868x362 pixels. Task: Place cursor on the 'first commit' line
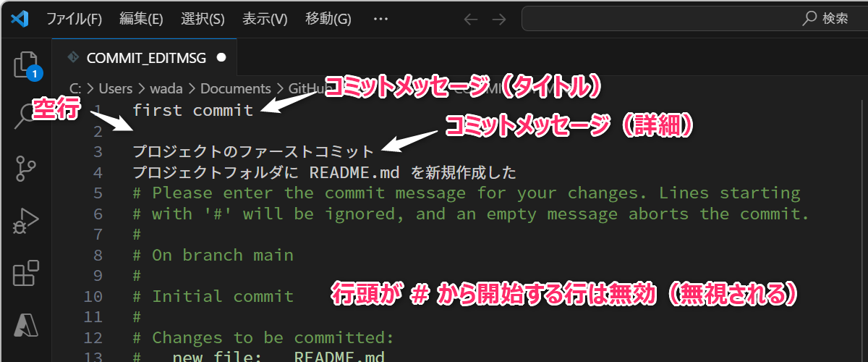click(193, 110)
